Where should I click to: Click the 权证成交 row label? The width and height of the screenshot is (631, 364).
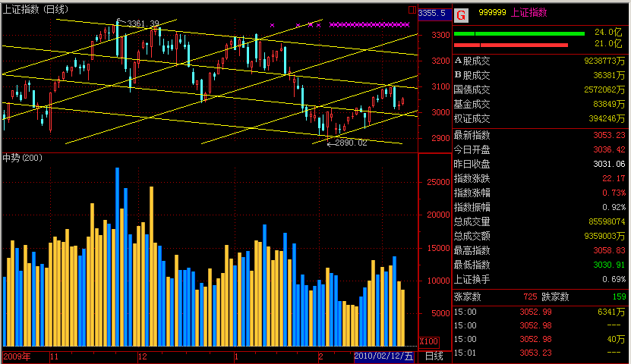[472, 118]
